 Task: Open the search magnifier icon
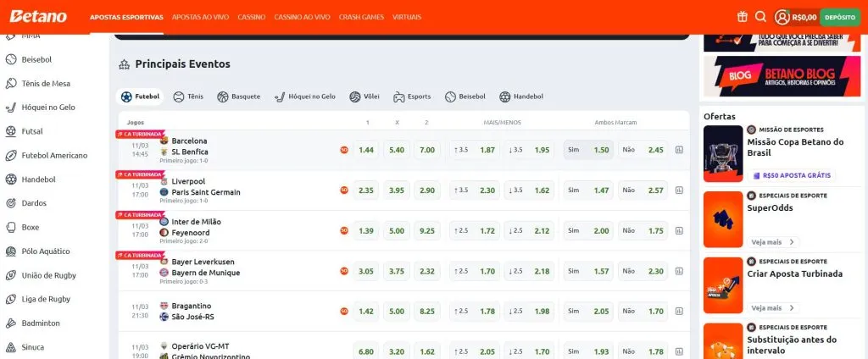(x=760, y=17)
